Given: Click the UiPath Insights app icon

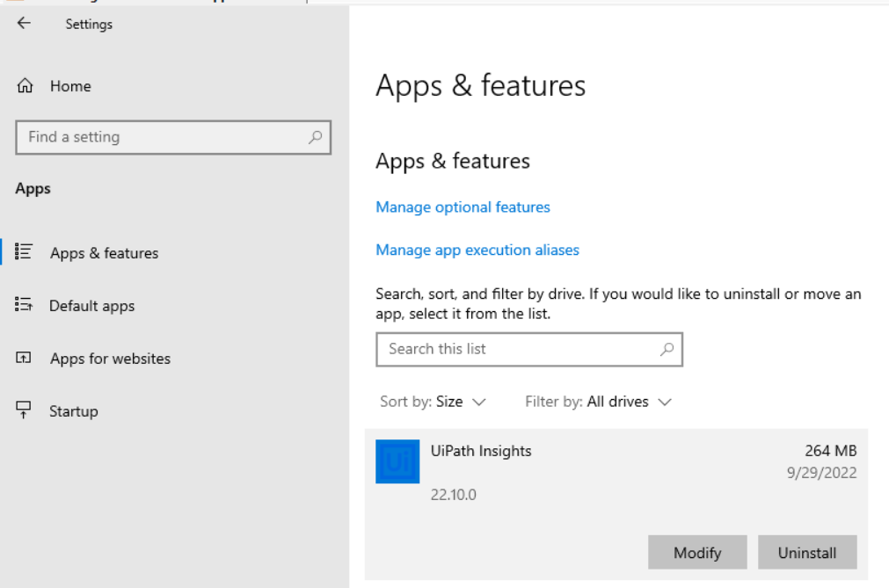Looking at the screenshot, I should coord(397,461).
